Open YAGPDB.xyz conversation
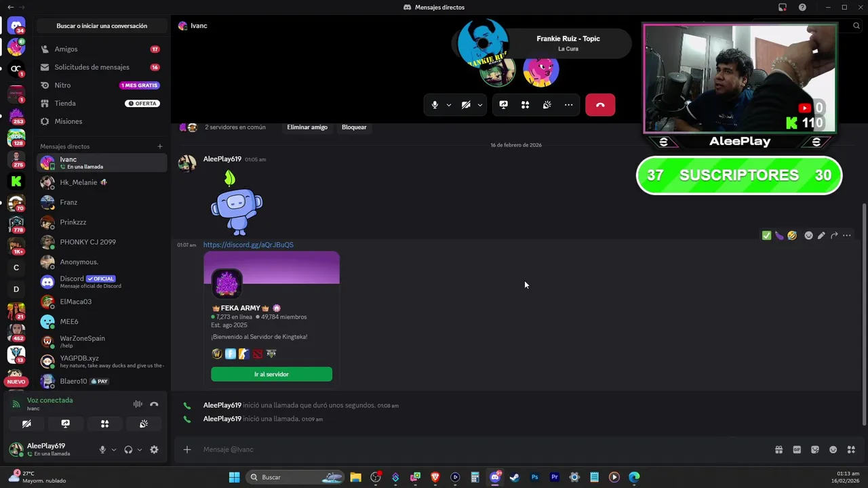868x488 pixels. coord(102,361)
